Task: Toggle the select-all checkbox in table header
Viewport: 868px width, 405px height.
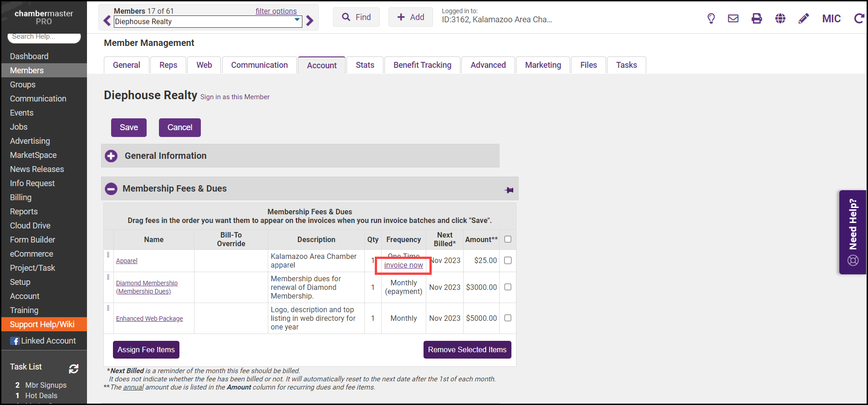Action: coord(508,239)
